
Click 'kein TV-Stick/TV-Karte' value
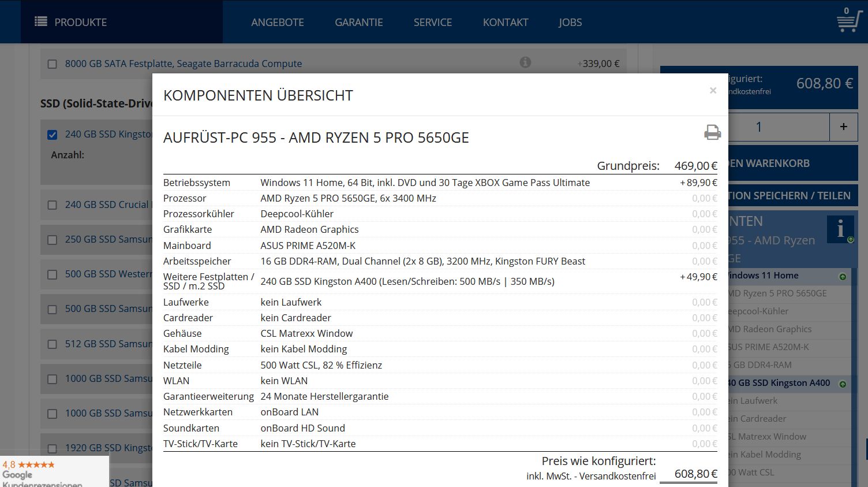coord(308,444)
